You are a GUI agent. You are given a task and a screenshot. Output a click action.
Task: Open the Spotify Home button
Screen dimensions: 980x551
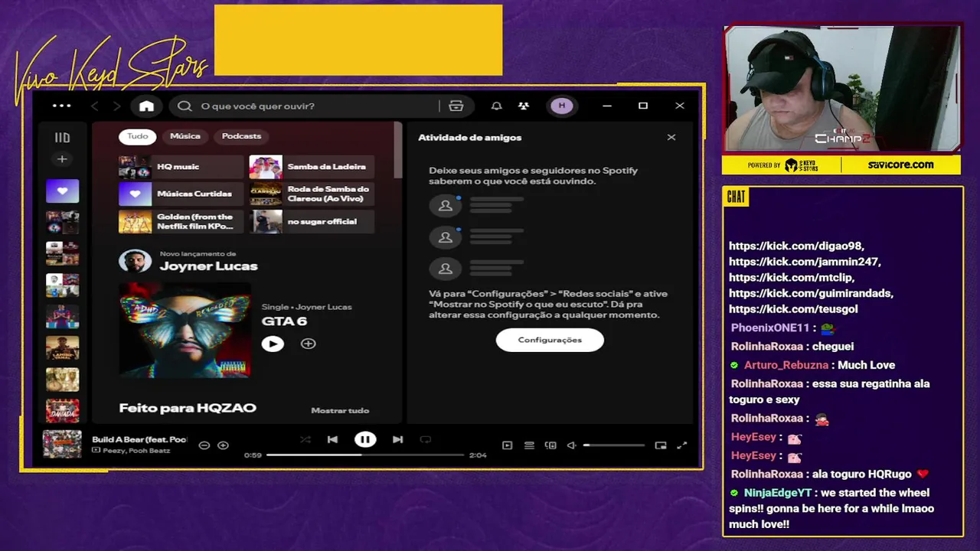(x=146, y=106)
